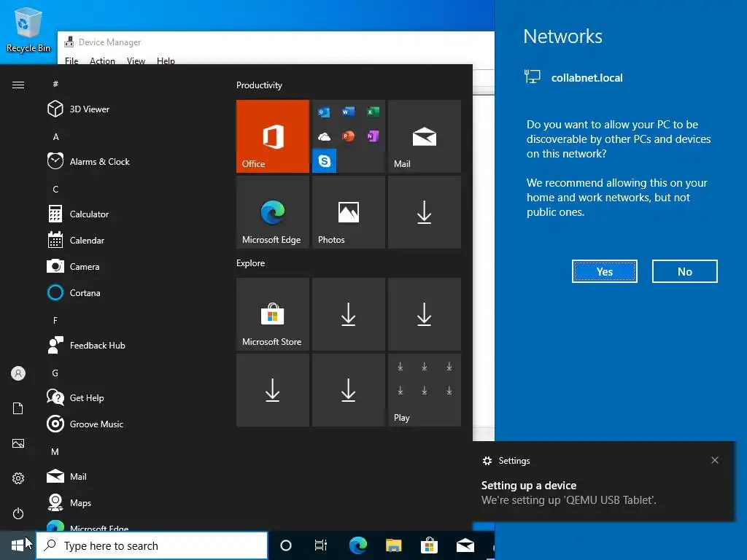The width and height of the screenshot is (747, 560).
Task: Click the 'A' letter header in app list
Action: [x=55, y=136]
